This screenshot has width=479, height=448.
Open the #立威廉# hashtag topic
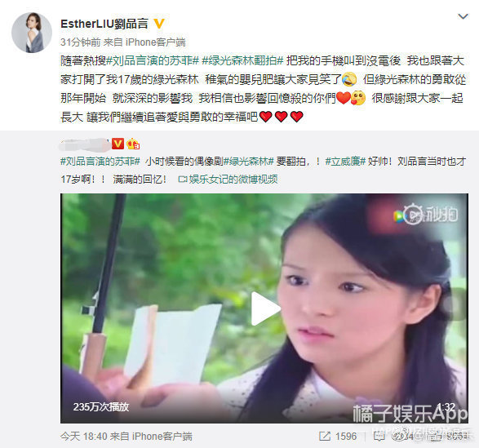(345, 161)
